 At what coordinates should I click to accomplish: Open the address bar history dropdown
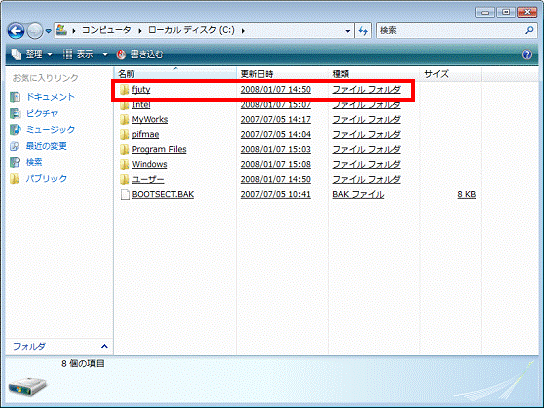(x=348, y=31)
